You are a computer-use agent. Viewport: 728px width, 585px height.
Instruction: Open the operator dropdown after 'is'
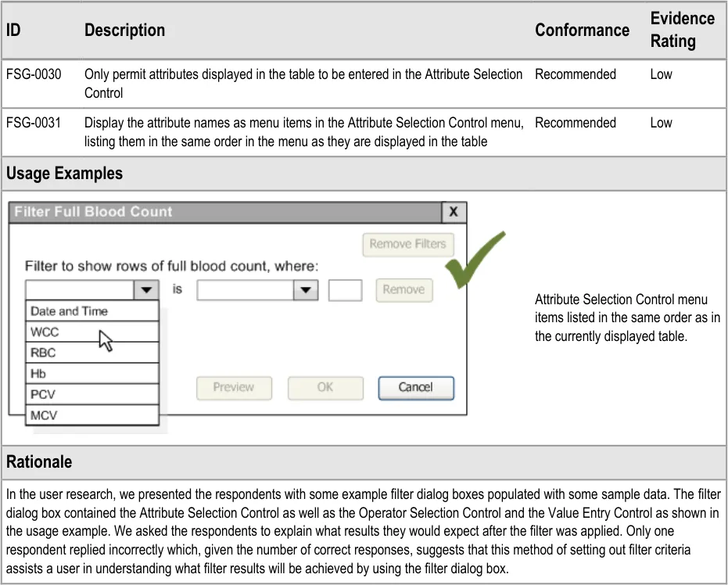click(304, 290)
